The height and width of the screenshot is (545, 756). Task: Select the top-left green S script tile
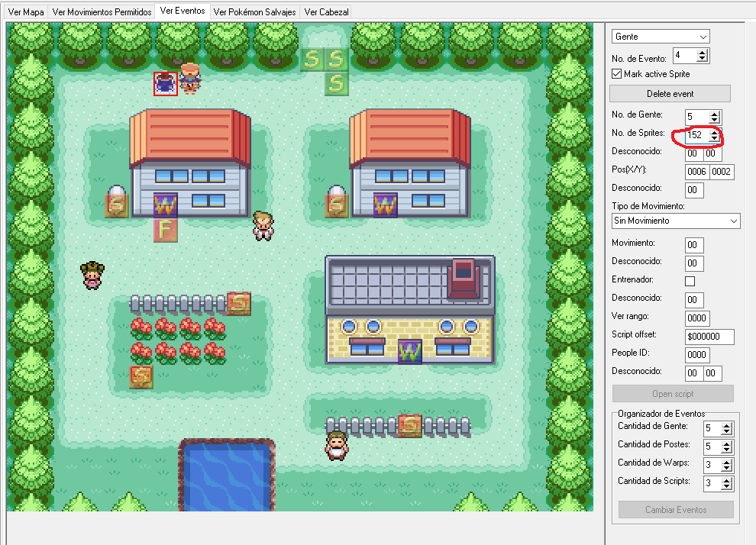click(x=312, y=60)
